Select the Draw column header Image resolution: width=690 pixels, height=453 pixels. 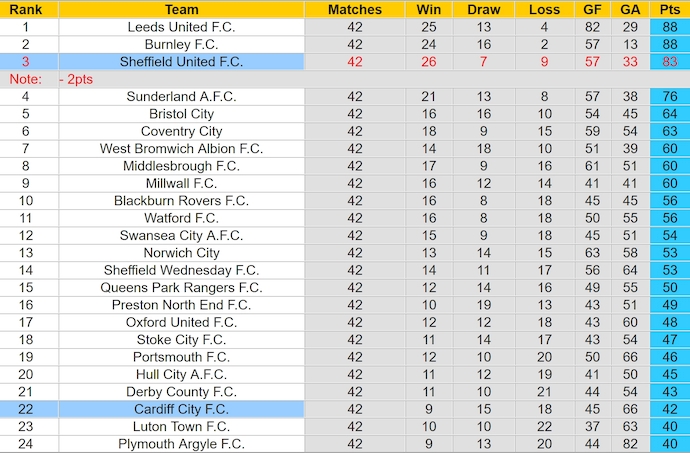tap(484, 9)
